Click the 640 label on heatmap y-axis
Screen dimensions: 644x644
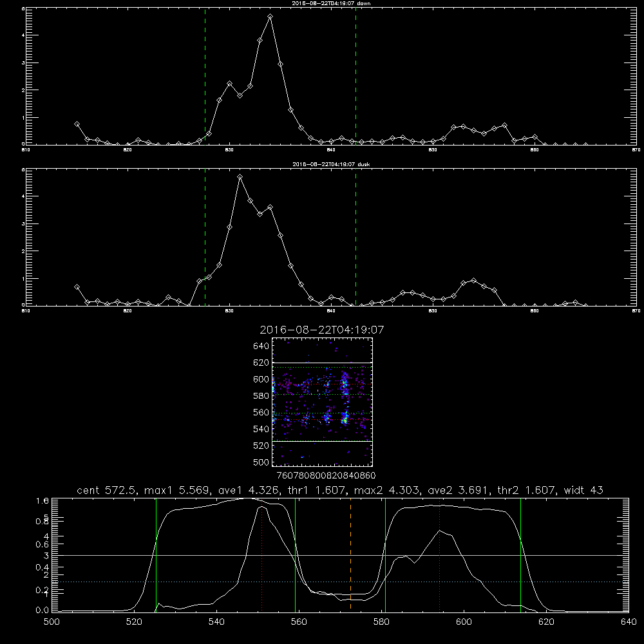tap(261, 346)
